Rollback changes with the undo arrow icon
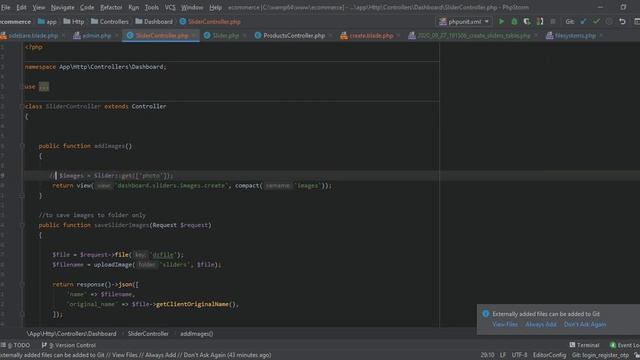 point(622,22)
